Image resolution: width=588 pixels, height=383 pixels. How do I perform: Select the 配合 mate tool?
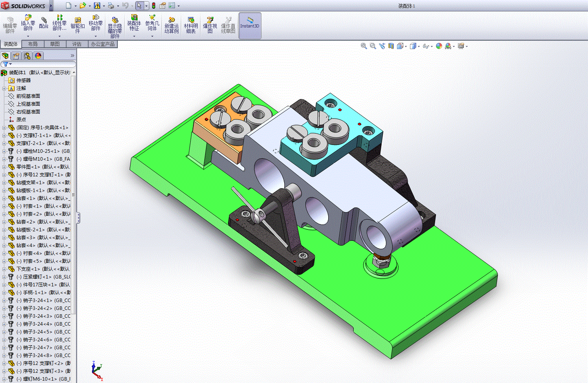coord(44,23)
